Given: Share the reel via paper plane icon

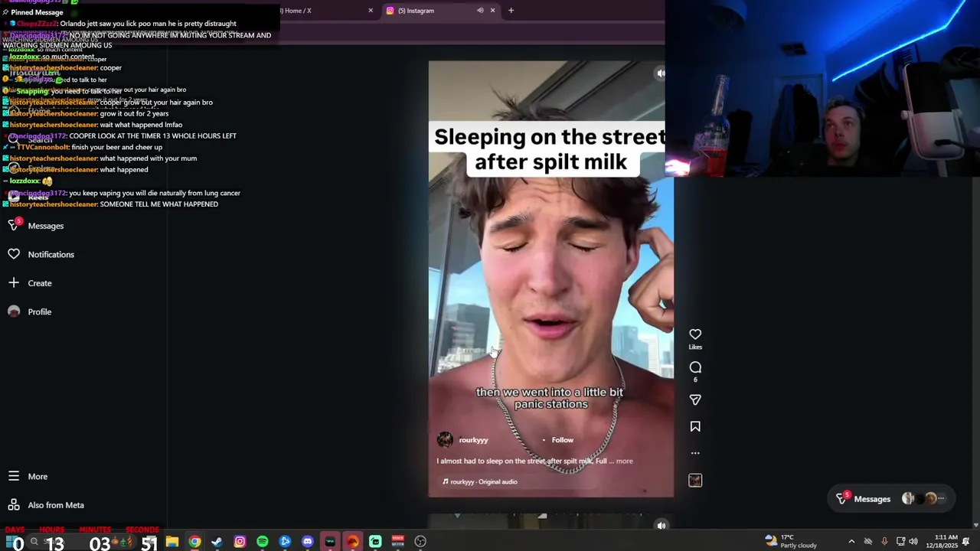Looking at the screenshot, I should [x=695, y=399].
